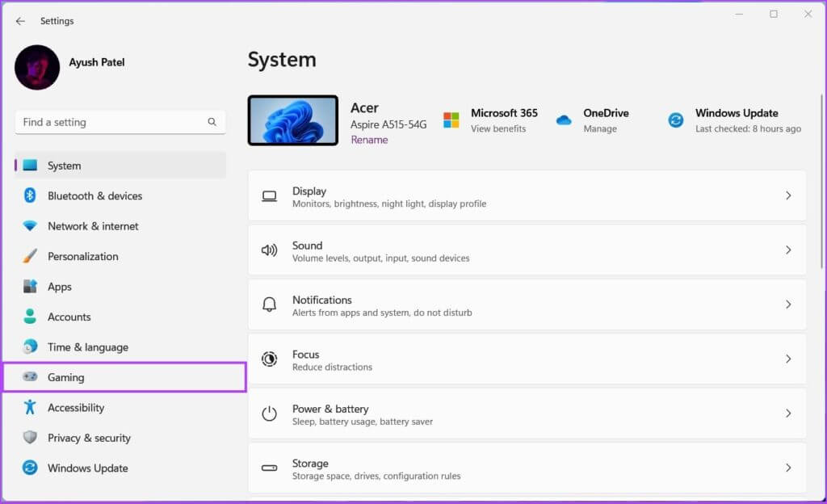Open the Apps settings section
Screen dimensions: 827x504
60,287
